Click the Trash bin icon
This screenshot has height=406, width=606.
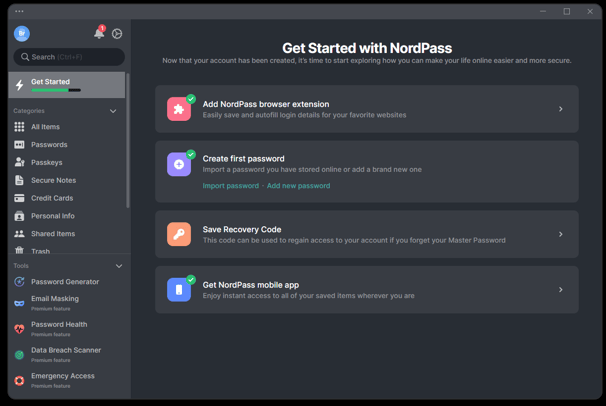pyautogui.click(x=19, y=250)
